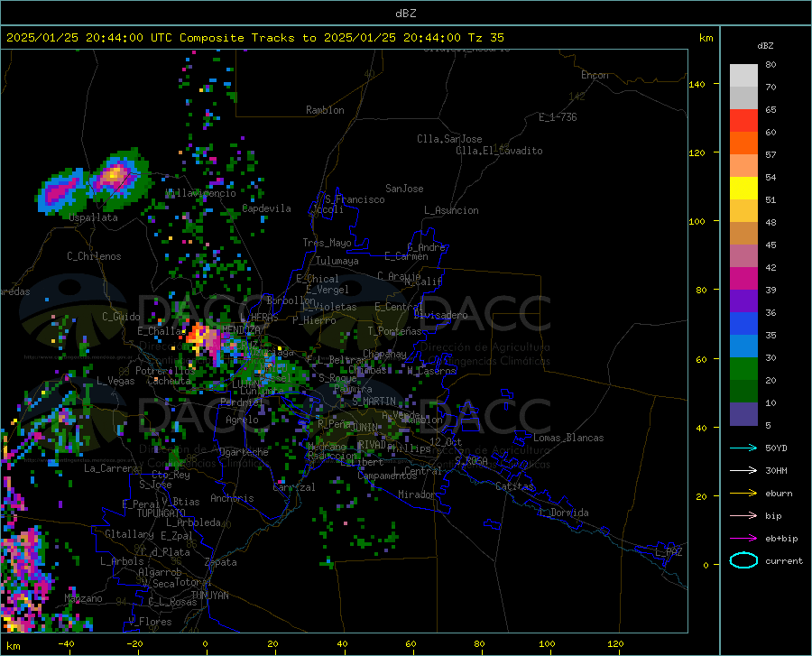This screenshot has width=812, height=656.
Task: Click the Lomas_Blancas label
Action: click(568, 438)
